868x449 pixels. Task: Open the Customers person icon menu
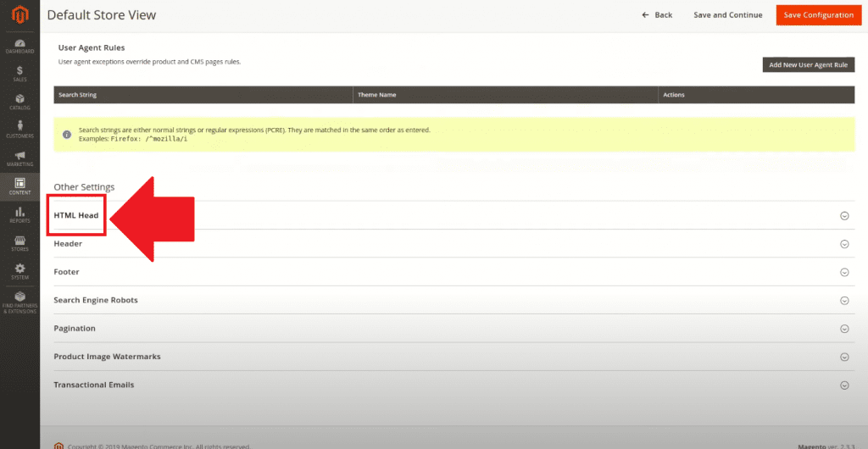pyautogui.click(x=19, y=130)
